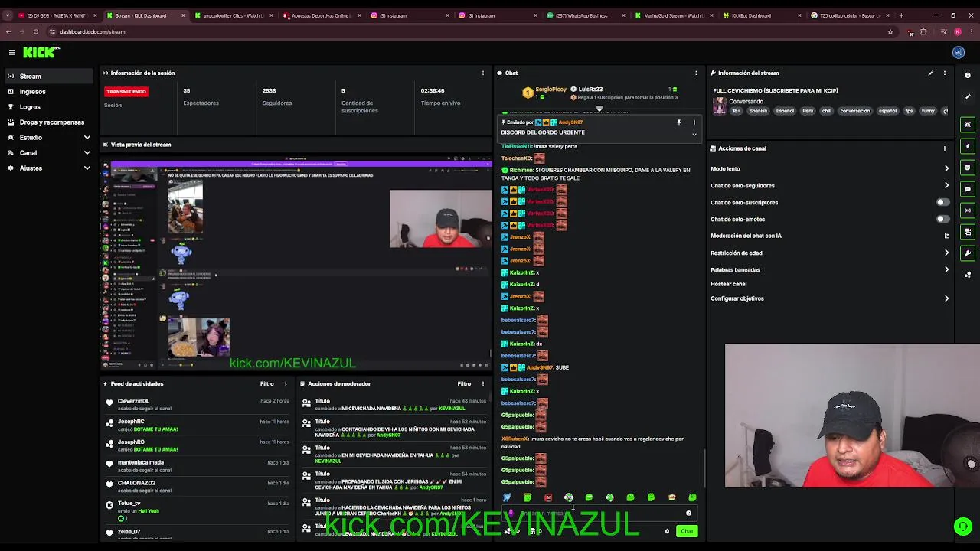The width and height of the screenshot is (980, 551).
Task: Click the info icon in right toolbar
Action: [968, 76]
